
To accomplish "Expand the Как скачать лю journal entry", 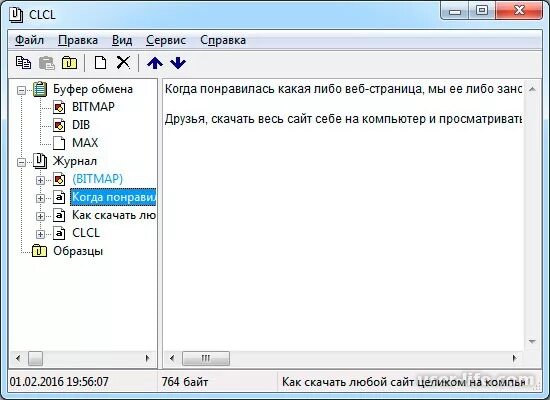I will pyautogui.click(x=40, y=216).
